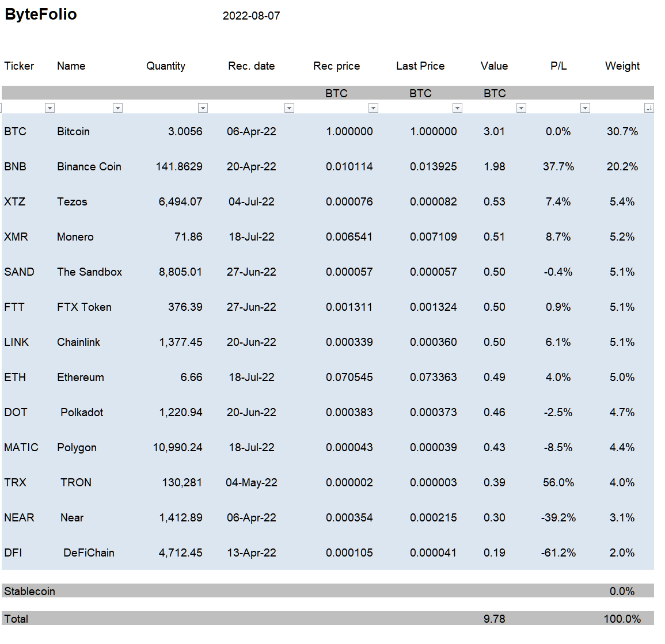Click the Rec. date column header
Viewport: 665px width, 644px height.
[x=252, y=66]
